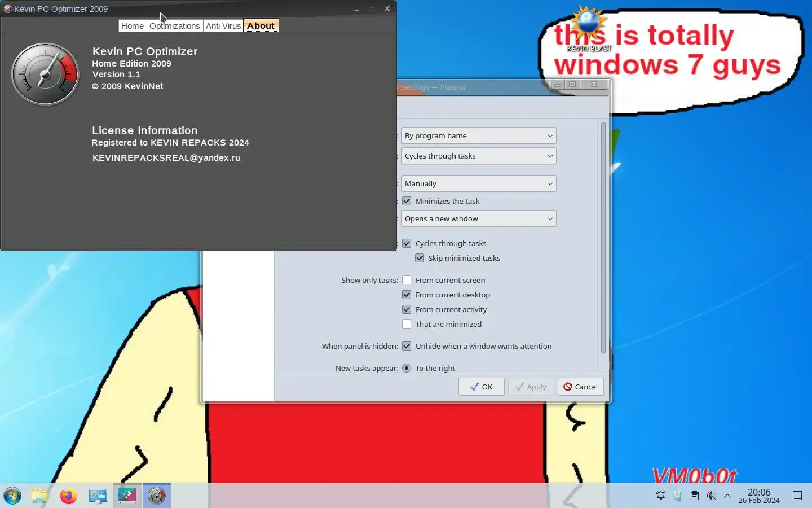The width and height of the screenshot is (812, 508).
Task: Enable That are minimized checkbox
Action: [x=407, y=324]
